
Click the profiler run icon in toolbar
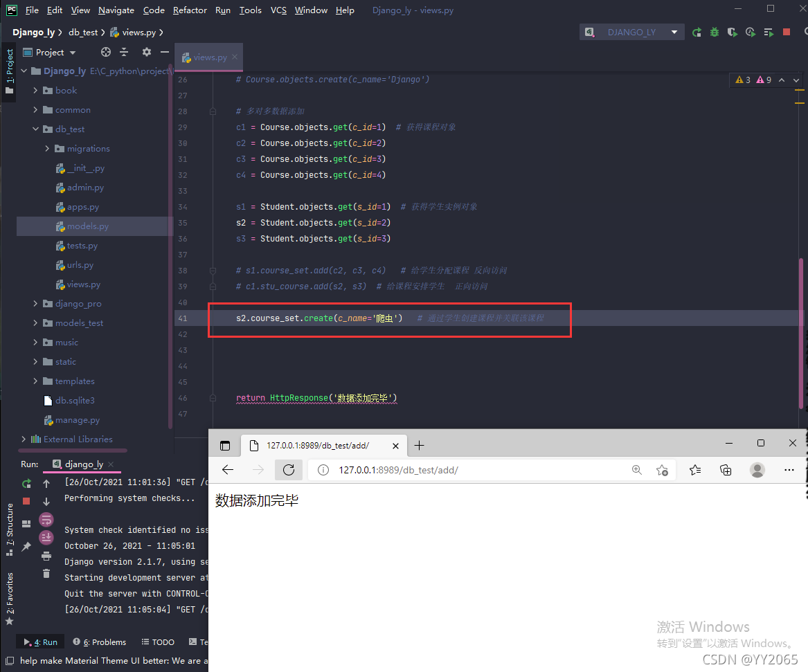751,33
